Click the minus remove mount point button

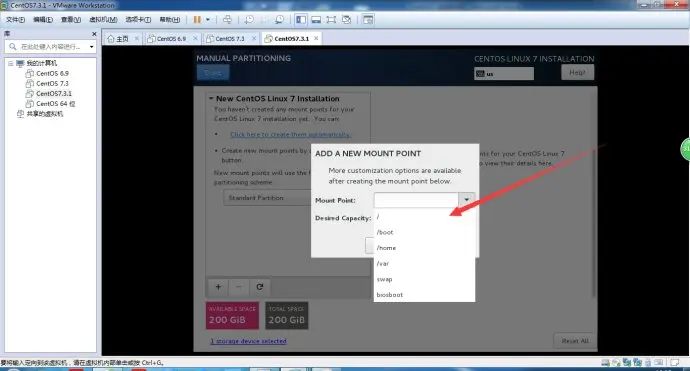(239, 287)
